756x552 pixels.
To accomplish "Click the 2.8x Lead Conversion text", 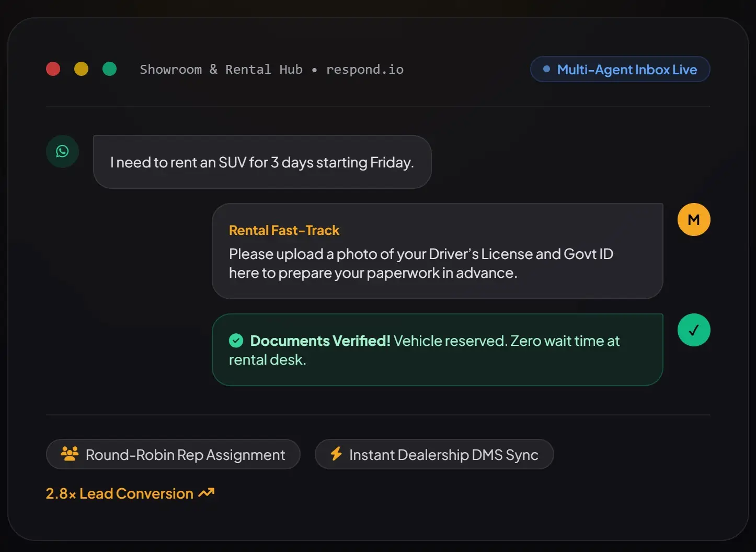I will (120, 493).
